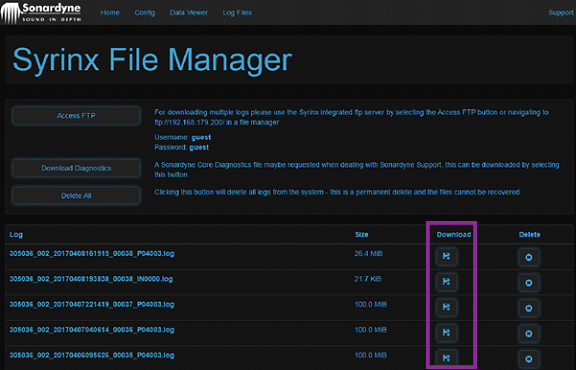Download the 20170406095626 log file
Viewport: 576px width, 370px height.
coord(446,358)
